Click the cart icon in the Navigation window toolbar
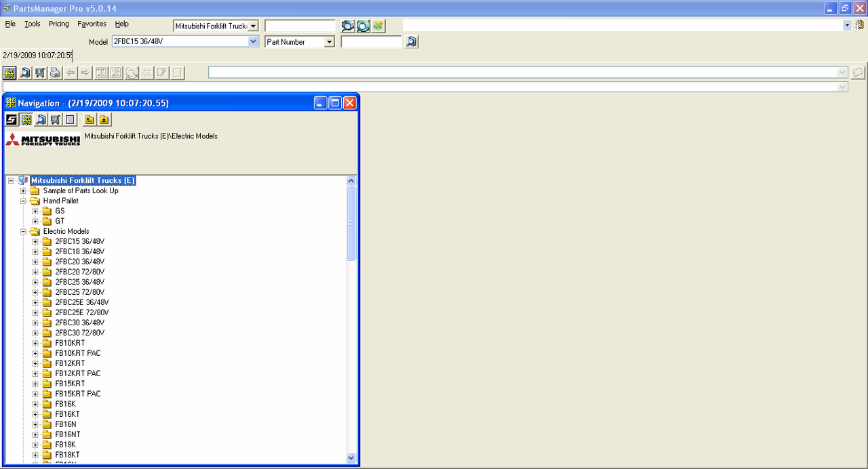This screenshot has width=868, height=469. [56, 120]
